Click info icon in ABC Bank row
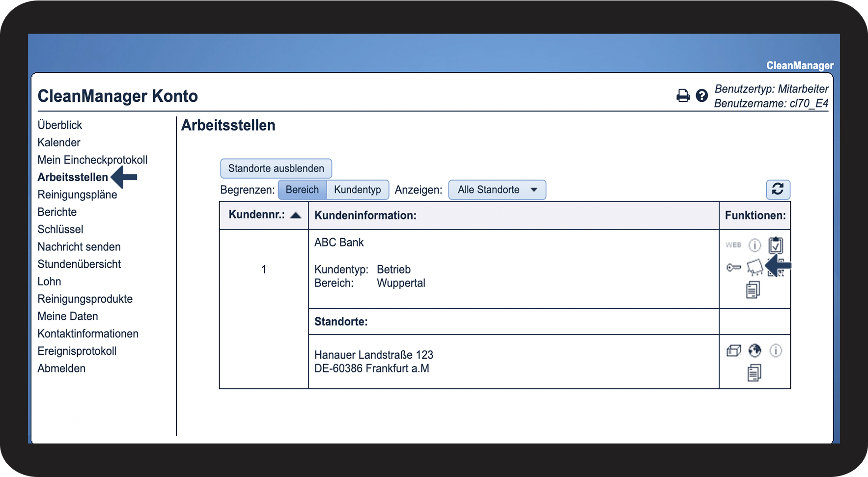 tap(755, 245)
